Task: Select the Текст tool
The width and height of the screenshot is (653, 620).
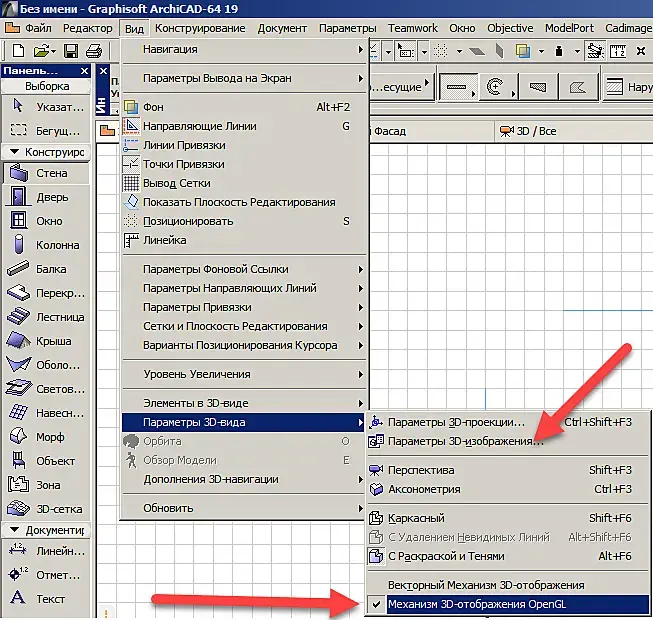Action: pos(46,599)
